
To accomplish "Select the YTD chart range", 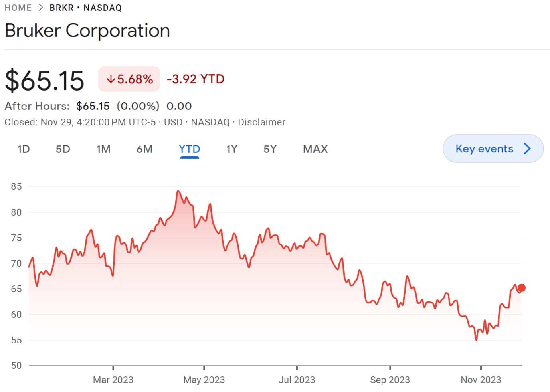I will pyautogui.click(x=189, y=149).
